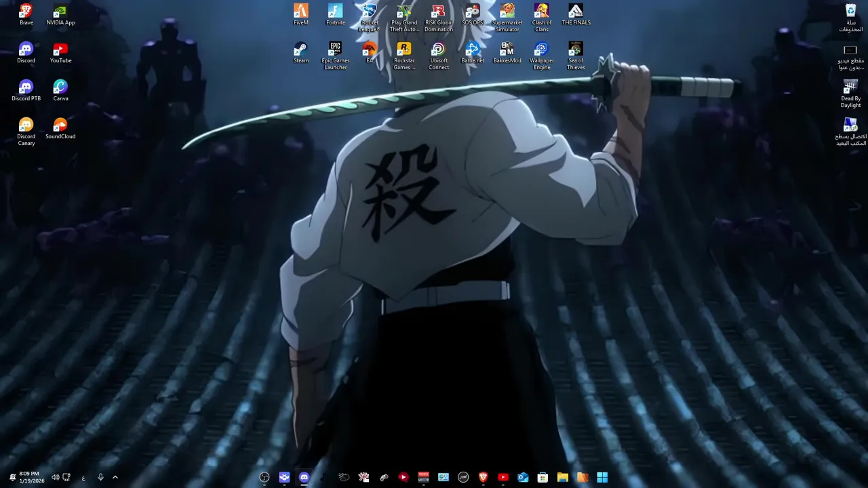
Task: Open YouTube app in the taskbar
Action: tap(502, 478)
